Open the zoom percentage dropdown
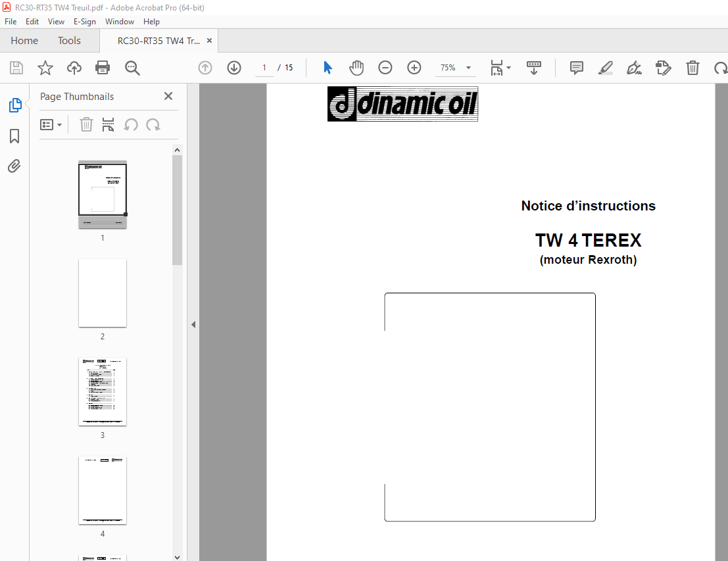Image resolution: width=728 pixels, height=561 pixels. [468, 67]
